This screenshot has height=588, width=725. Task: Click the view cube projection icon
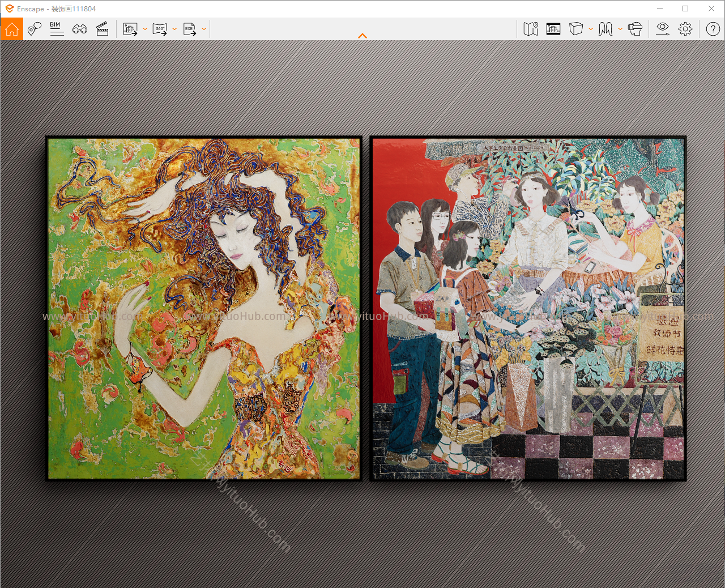(x=576, y=29)
